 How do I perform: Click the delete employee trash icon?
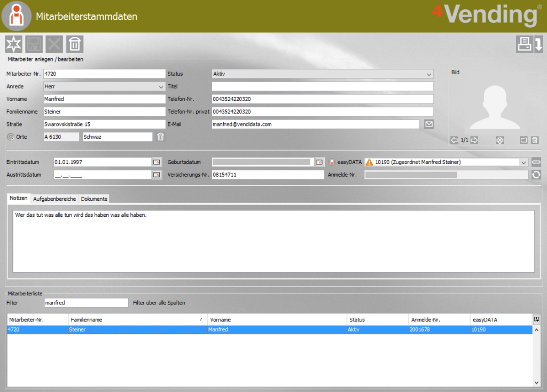pyautogui.click(x=75, y=44)
